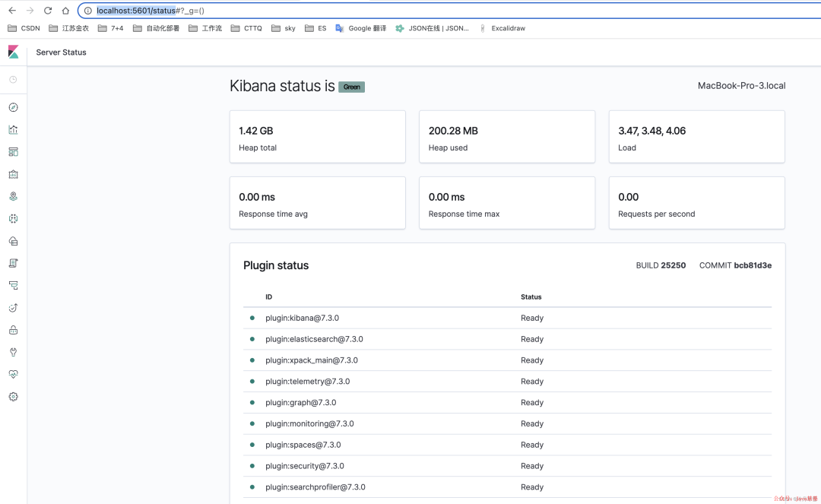Click the ID column header

[268, 296]
